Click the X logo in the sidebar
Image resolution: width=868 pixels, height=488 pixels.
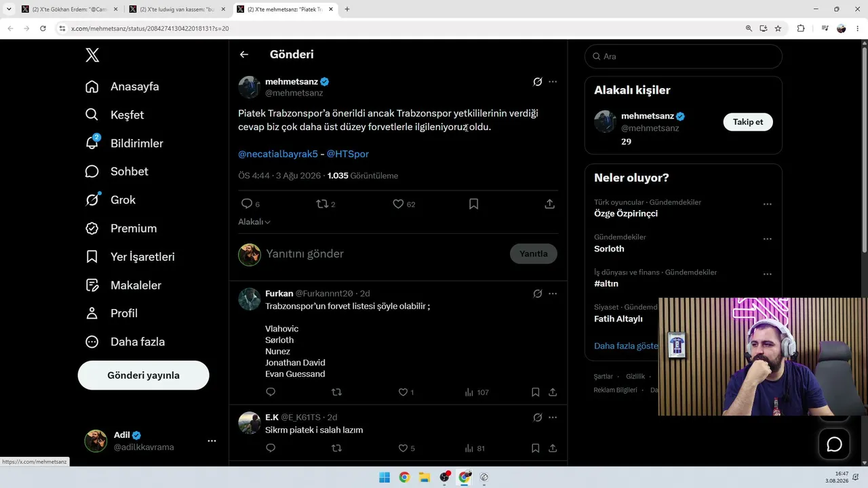[92, 56]
